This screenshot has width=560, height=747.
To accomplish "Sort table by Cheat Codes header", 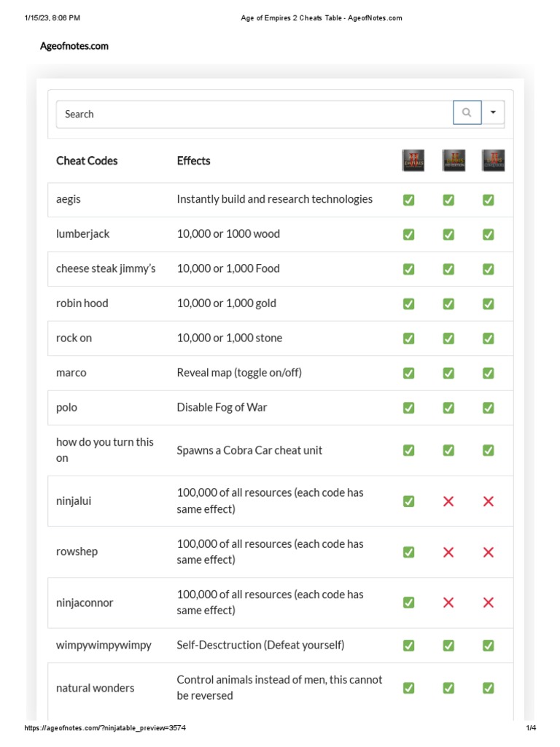I will tap(87, 160).
